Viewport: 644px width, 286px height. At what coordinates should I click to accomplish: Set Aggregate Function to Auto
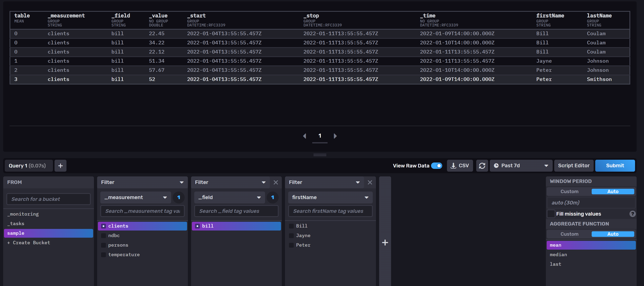coord(613,234)
